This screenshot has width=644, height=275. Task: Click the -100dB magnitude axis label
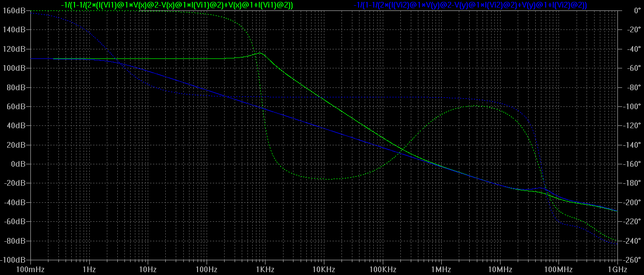point(13,260)
